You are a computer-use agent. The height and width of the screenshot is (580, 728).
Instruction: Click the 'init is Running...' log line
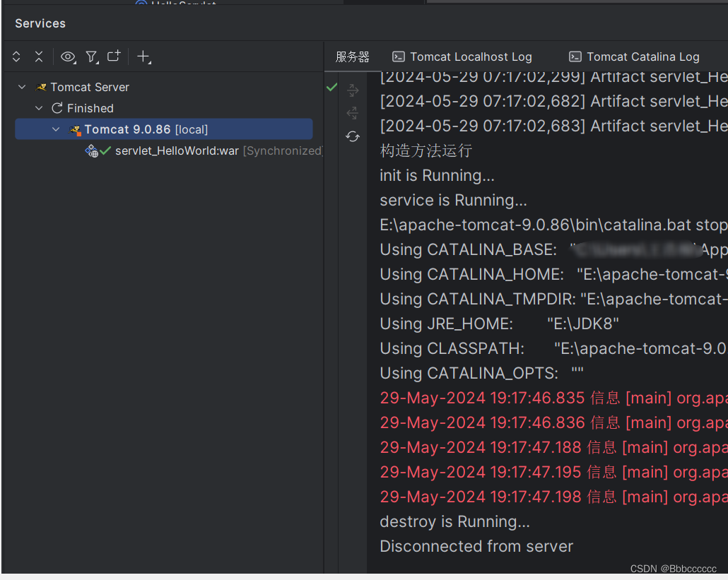tap(437, 175)
